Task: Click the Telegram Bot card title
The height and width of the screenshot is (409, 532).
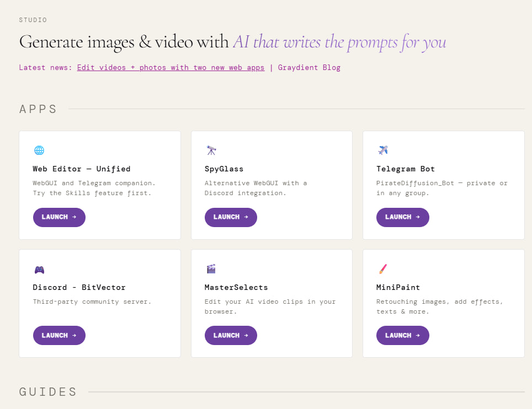Action: coord(406,169)
